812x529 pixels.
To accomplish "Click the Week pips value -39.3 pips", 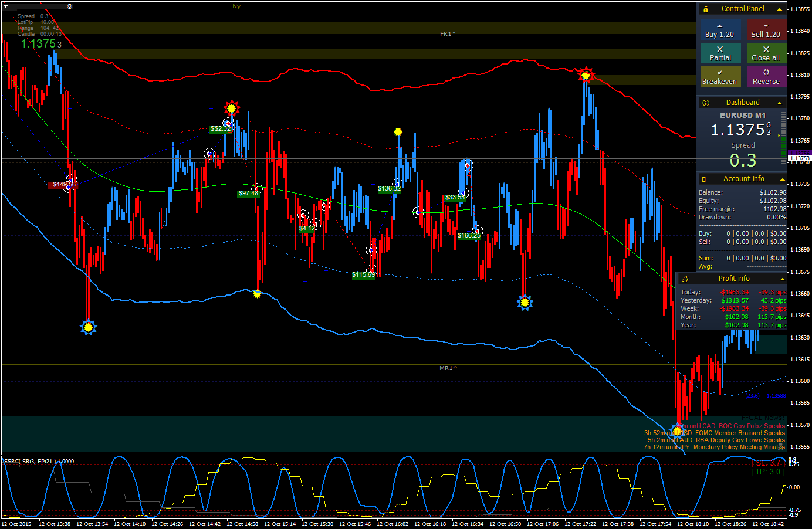I will point(773,308).
